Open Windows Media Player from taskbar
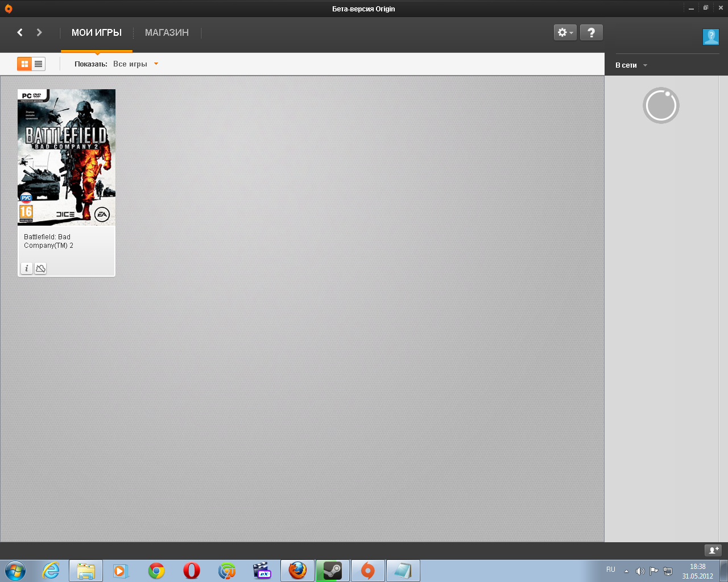This screenshot has width=728, height=582. pyautogui.click(x=121, y=571)
